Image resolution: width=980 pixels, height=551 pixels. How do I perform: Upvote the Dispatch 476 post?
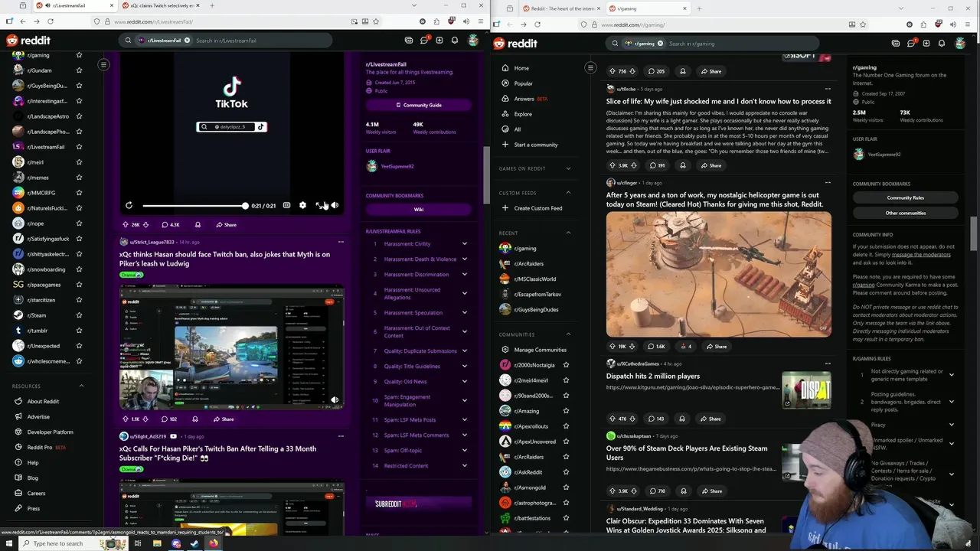(612, 419)
